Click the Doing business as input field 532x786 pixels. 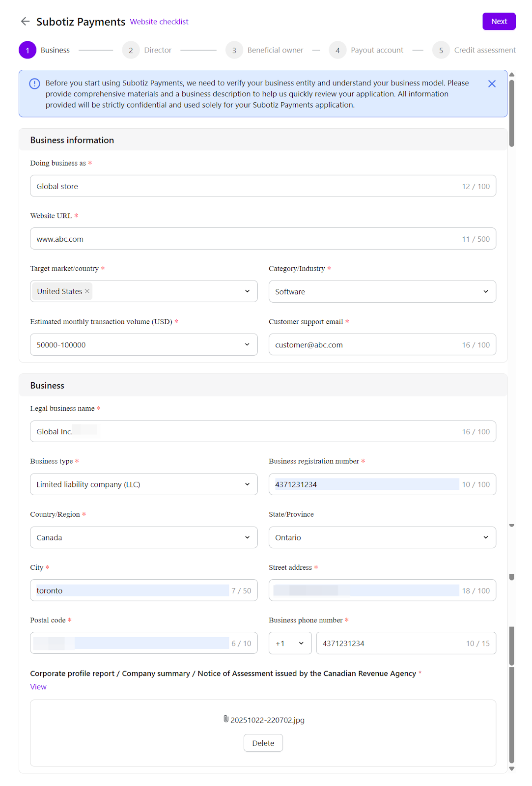click(x=246, y=186)
